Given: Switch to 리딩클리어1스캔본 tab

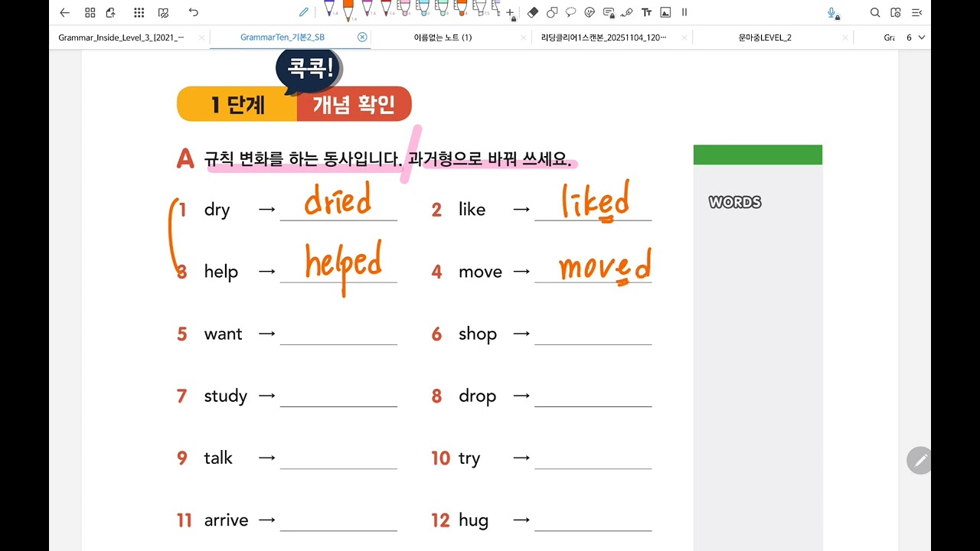Looking at the screenshot, I should [x=604, y=37].
